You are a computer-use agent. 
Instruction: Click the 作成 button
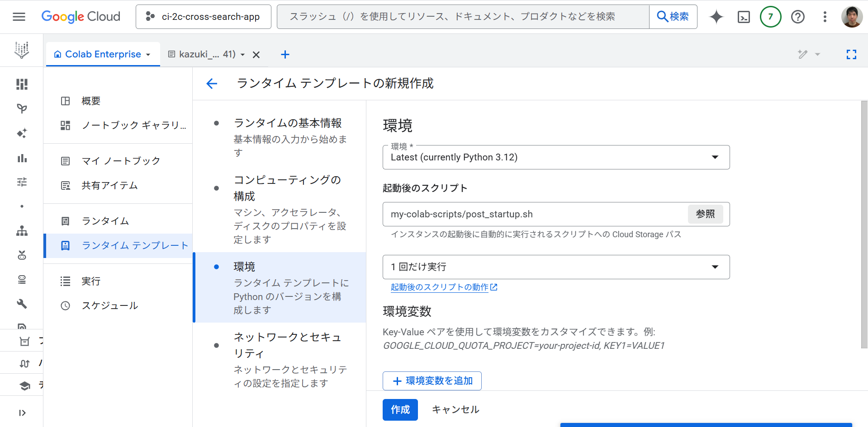[x=400, y=410]
